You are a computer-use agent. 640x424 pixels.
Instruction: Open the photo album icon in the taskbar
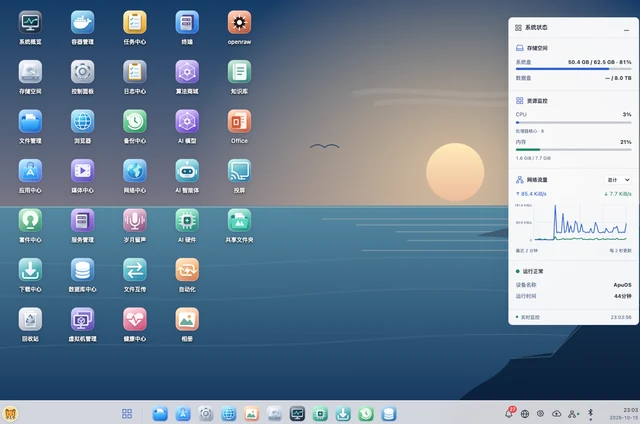click(251, 414)
